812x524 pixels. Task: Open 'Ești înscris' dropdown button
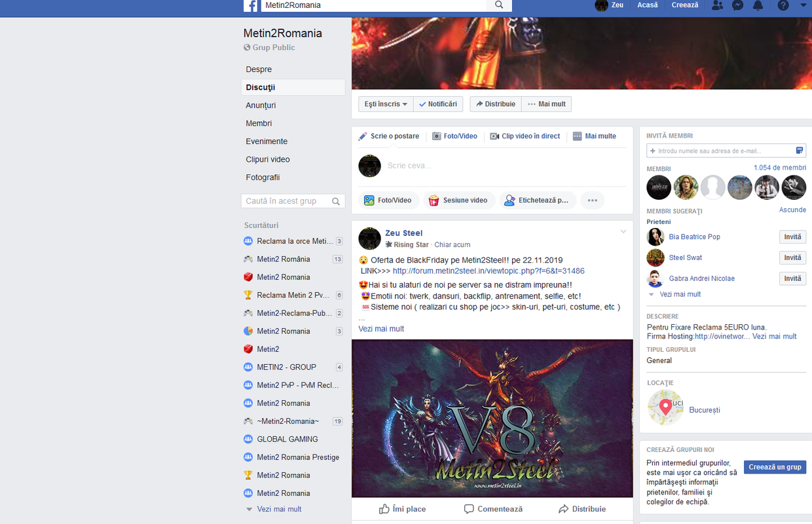[x=386, y=104]
